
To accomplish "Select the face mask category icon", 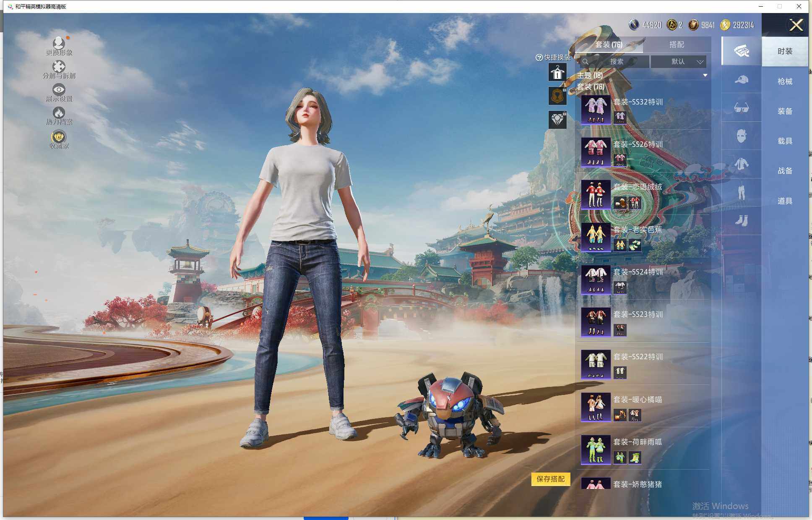I will (741, 136).
